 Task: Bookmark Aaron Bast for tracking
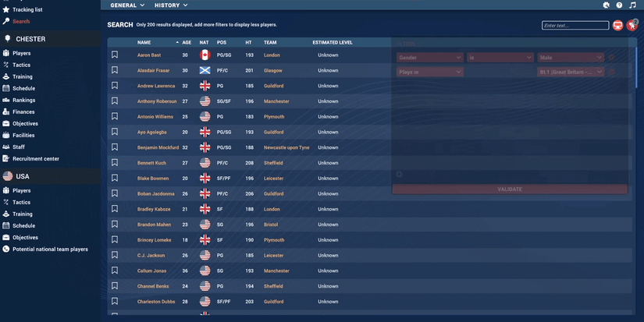[x=115, y=55]
